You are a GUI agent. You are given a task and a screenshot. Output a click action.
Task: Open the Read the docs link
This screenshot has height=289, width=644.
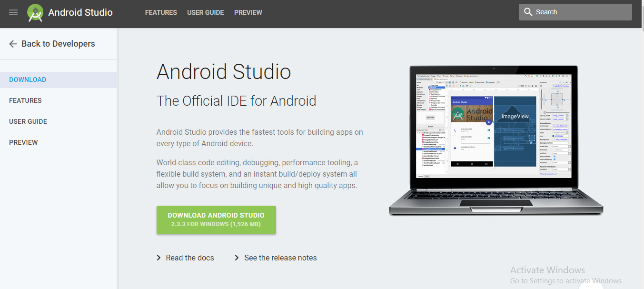point(189,258)
